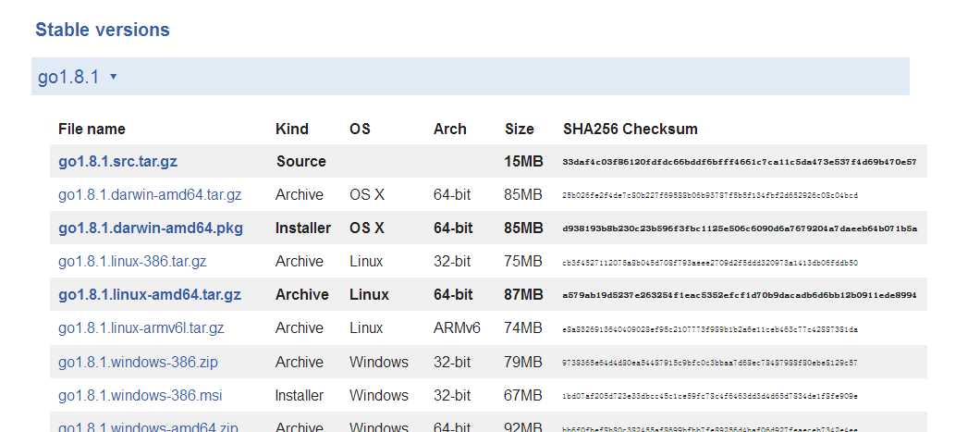Click the Stable versions heading
The height and width of the screenshot is (432, 980).
tap(102, 30)
